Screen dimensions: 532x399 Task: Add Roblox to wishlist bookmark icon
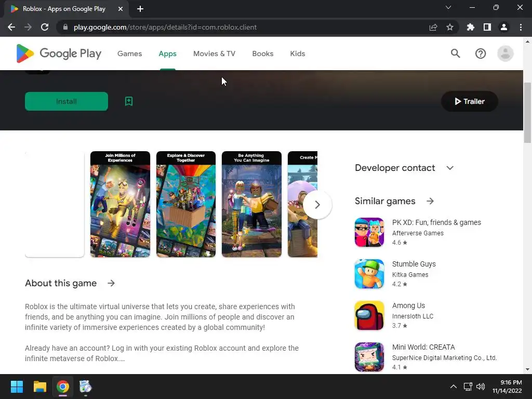point(129,101)
